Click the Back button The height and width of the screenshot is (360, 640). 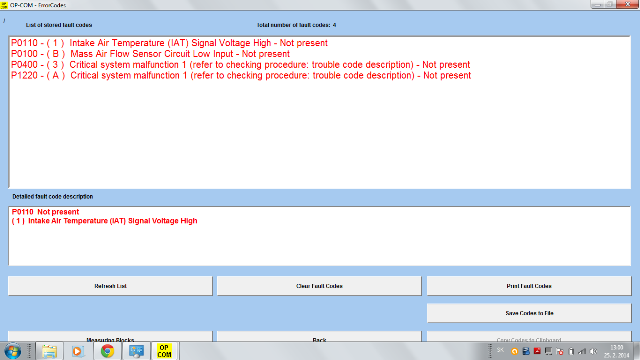[319, 337]
